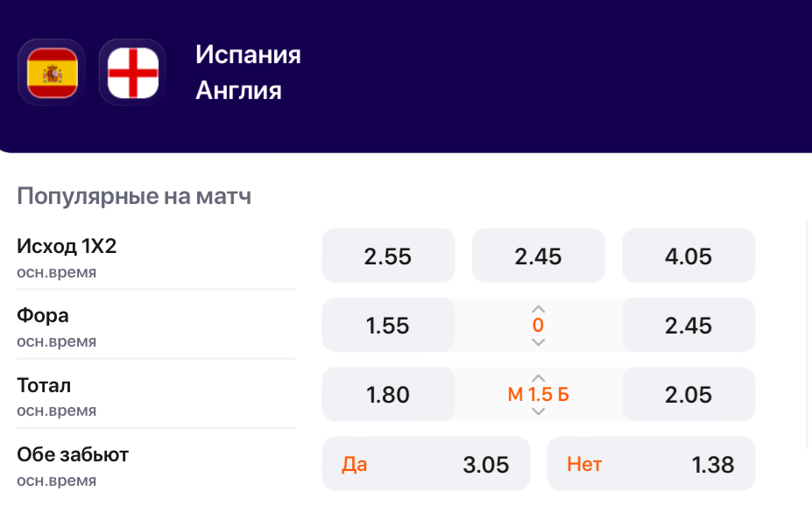Choose England handicap odds 2.45
The image size is (812, 506).
[688, 326]
